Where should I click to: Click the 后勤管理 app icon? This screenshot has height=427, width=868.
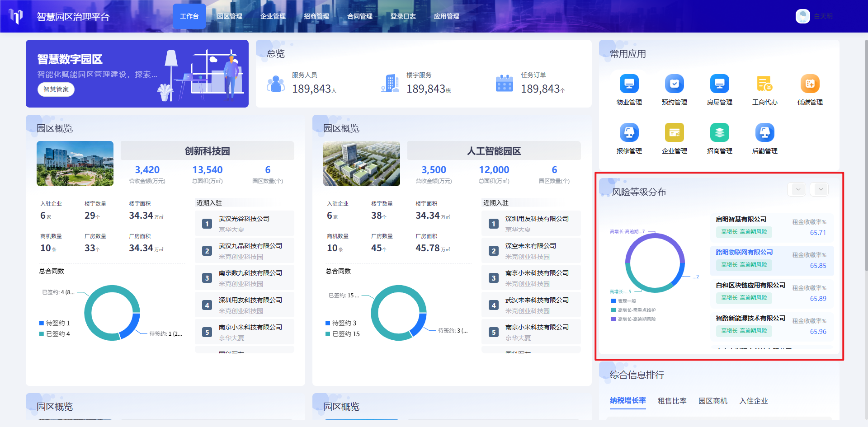pyautogui.click(x=764, y=133)
